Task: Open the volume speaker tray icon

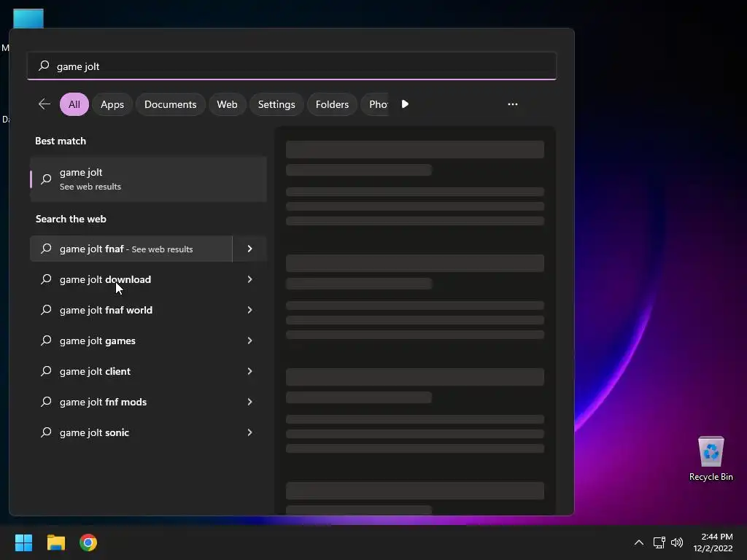Action: (677, 542)
